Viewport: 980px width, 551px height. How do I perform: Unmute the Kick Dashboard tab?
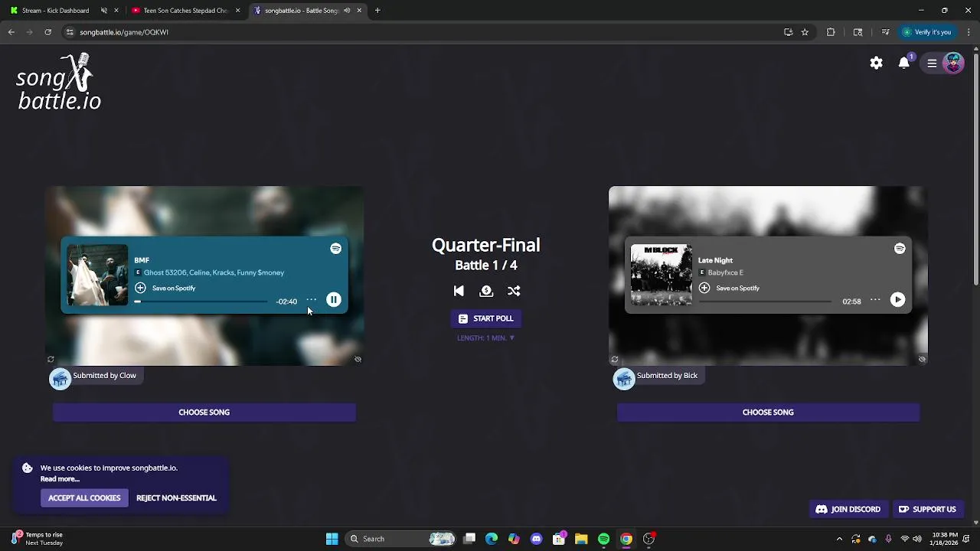[x=104, y=11]
